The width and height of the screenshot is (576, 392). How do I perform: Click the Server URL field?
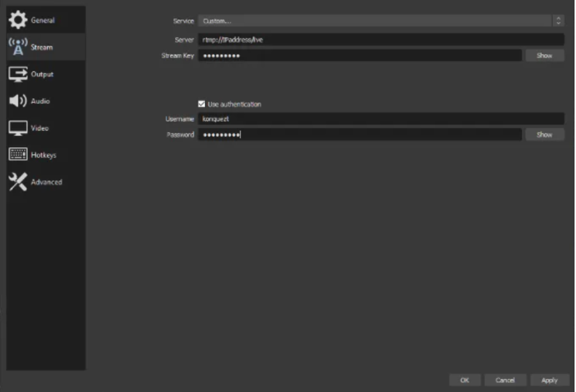[381, 40]
